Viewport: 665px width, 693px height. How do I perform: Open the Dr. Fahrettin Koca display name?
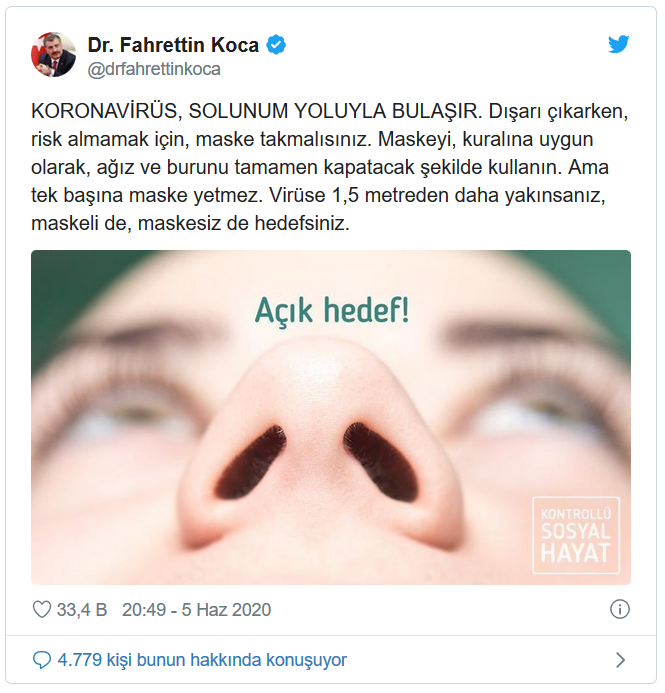click(x=173, y=45)
